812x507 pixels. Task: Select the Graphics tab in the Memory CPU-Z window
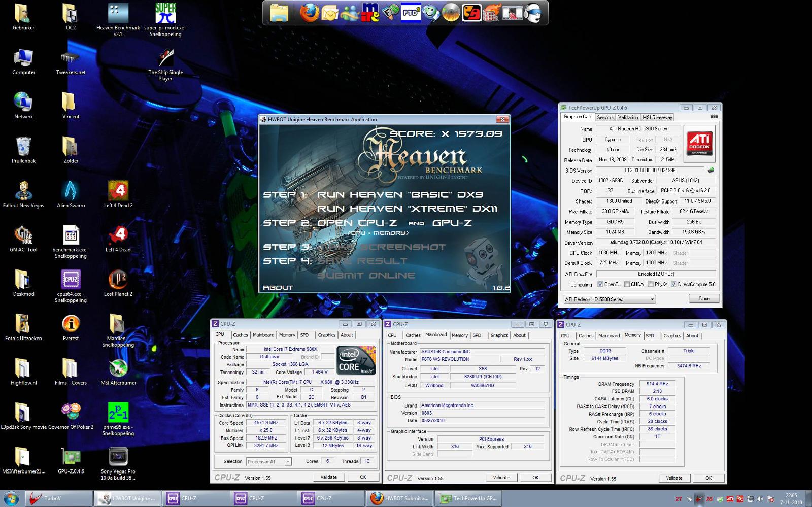coord(672,336)
